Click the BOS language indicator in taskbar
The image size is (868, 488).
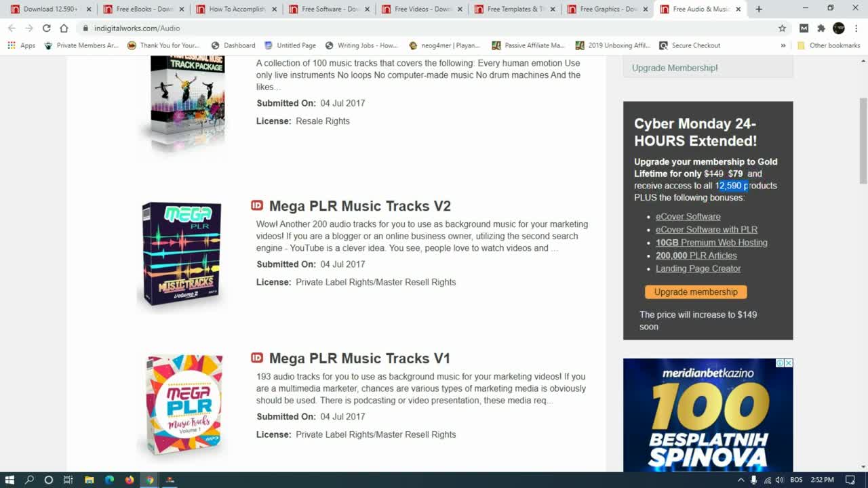pyautogui.click(x=796, y=480)
